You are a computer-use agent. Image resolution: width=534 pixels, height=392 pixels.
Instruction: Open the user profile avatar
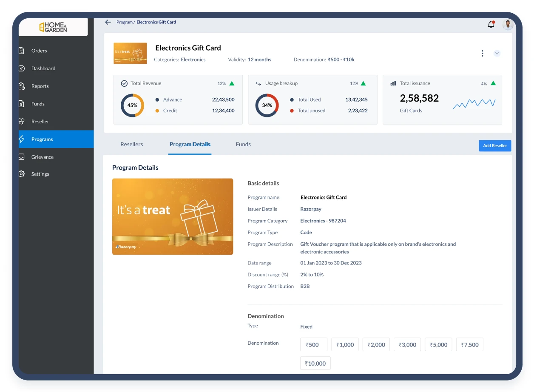(508, 25)
